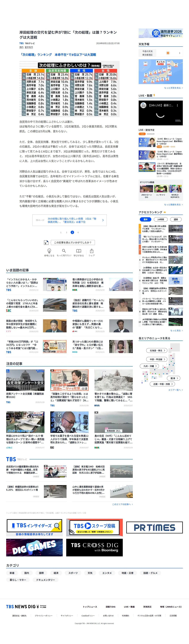
Task: Open article 雪かきで大量の雪の山 thumbnail
Action: click(113, 380)
